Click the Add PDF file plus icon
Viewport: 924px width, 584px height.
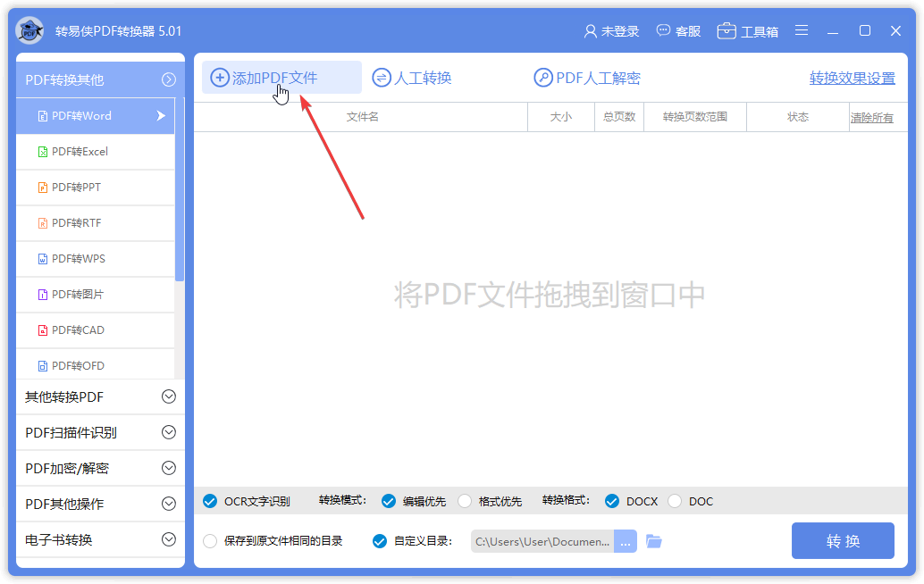[x=220, y=78]
